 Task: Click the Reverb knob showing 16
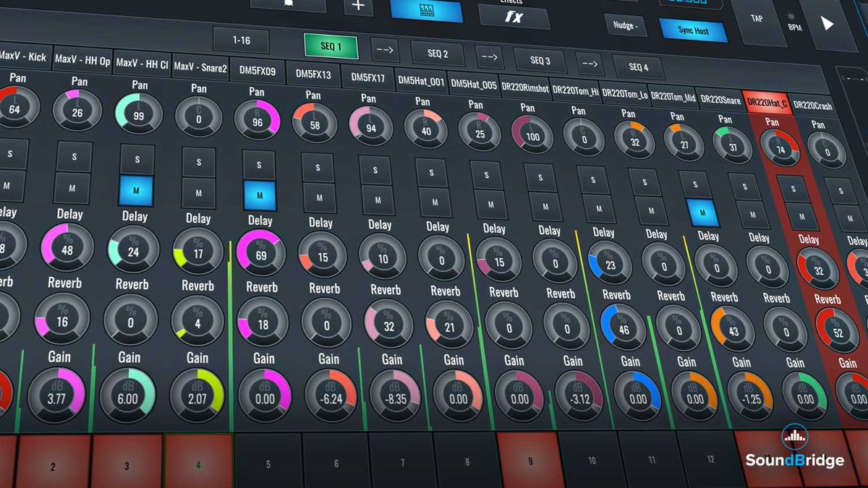coord(61,319)
